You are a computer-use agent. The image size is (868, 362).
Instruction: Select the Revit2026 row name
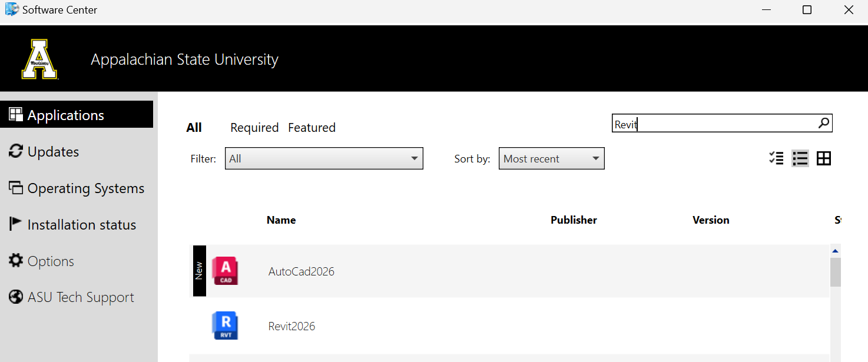pyautogui.click(x=291, y=326)
